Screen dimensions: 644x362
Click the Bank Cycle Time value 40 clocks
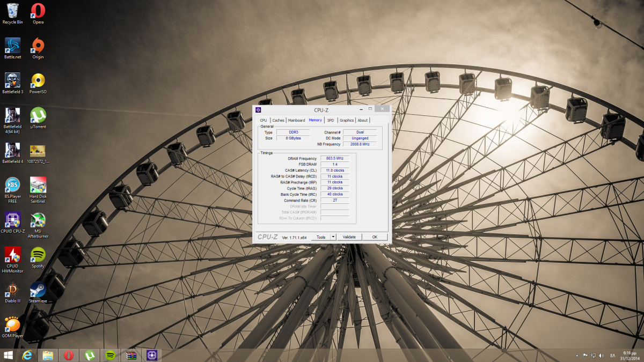click(335, 194)
